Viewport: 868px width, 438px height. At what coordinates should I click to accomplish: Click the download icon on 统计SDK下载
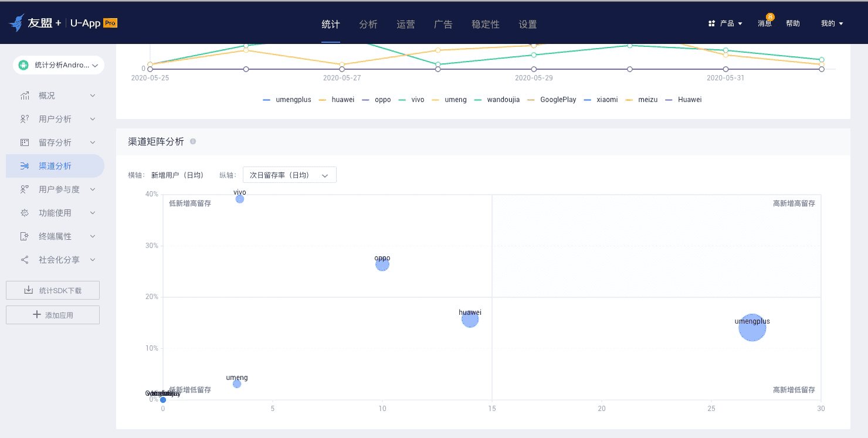(x=28, y=290)
